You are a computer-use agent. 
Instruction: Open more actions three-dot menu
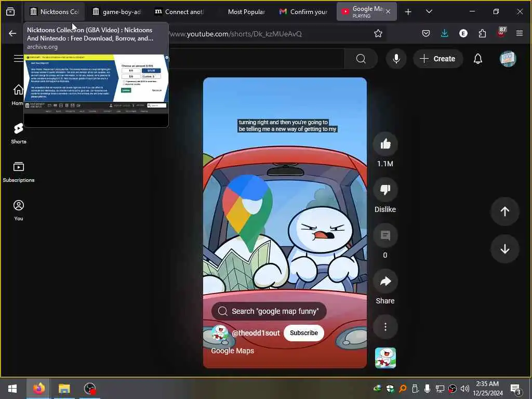[385, 327]
